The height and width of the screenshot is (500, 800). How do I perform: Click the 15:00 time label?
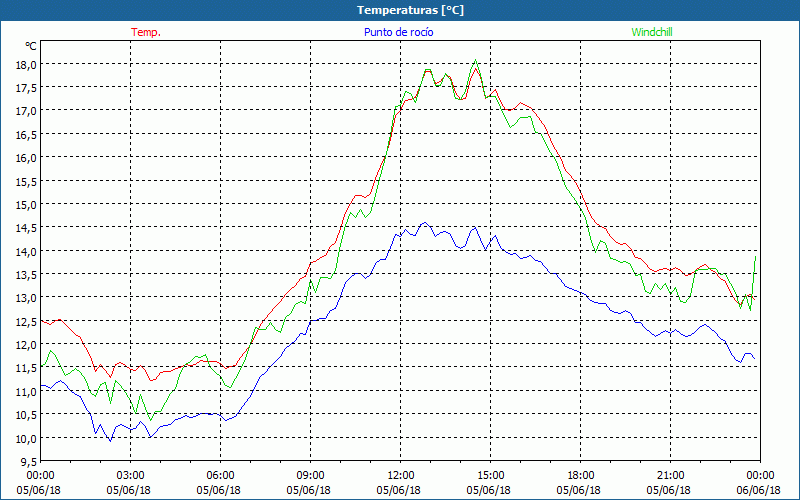tap(490, 476)
